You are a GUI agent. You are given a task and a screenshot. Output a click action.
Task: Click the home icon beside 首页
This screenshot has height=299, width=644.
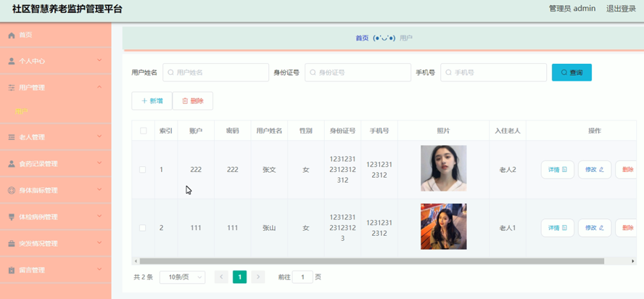click(x=12, y=36)
